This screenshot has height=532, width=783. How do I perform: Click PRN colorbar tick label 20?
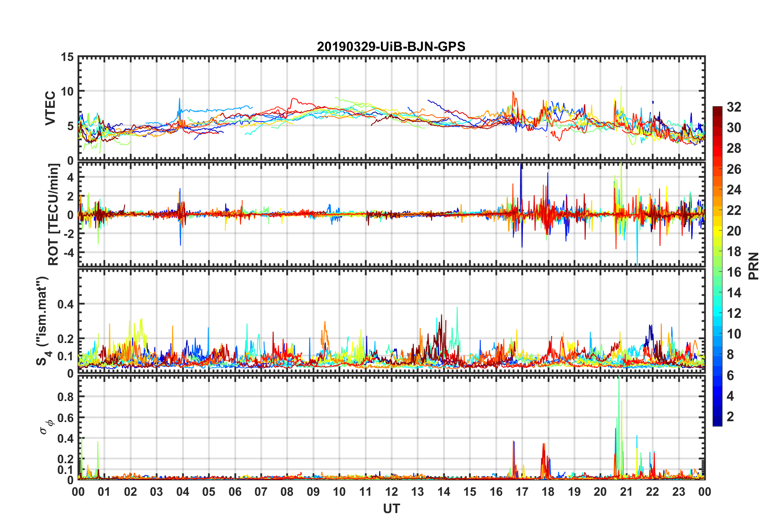click(x=734, y=231)
